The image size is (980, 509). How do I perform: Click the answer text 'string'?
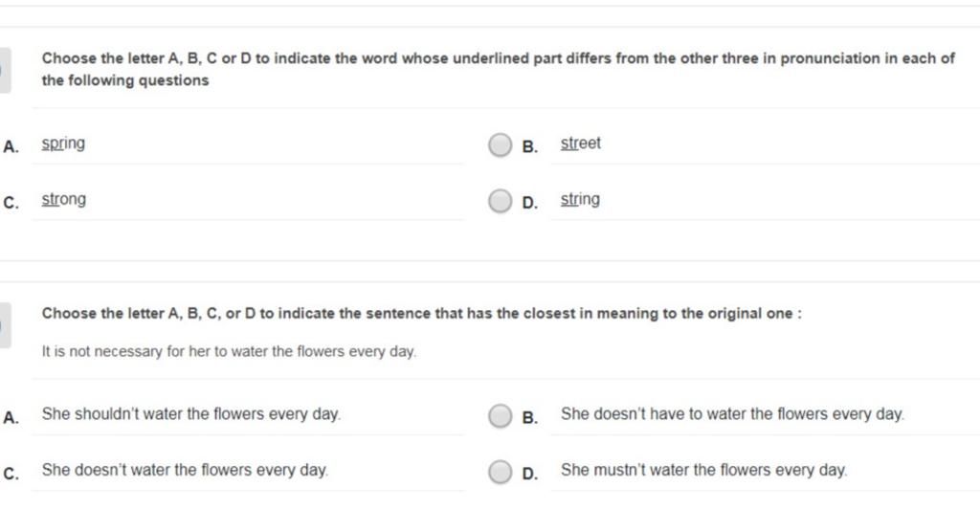(580, 200)
